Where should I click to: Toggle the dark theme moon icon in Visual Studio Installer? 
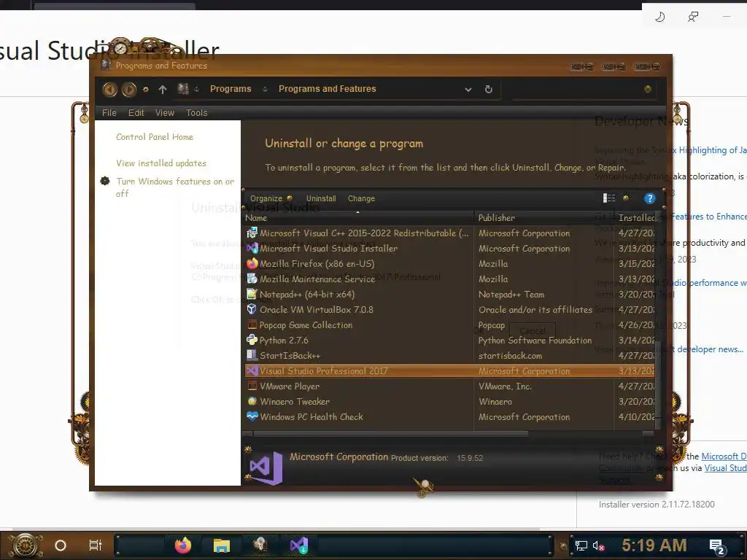tap(659, 17)
